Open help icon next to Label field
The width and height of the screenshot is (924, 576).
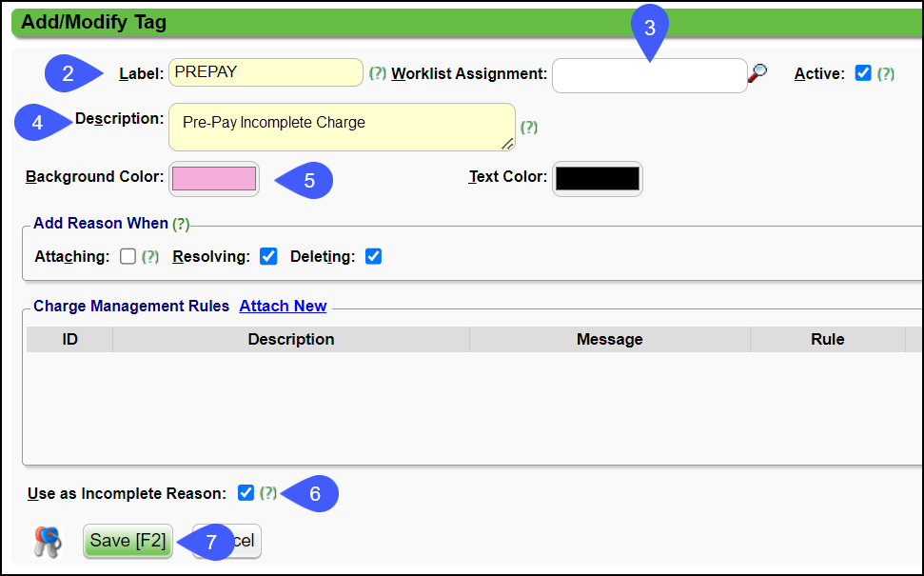[378, 73]
